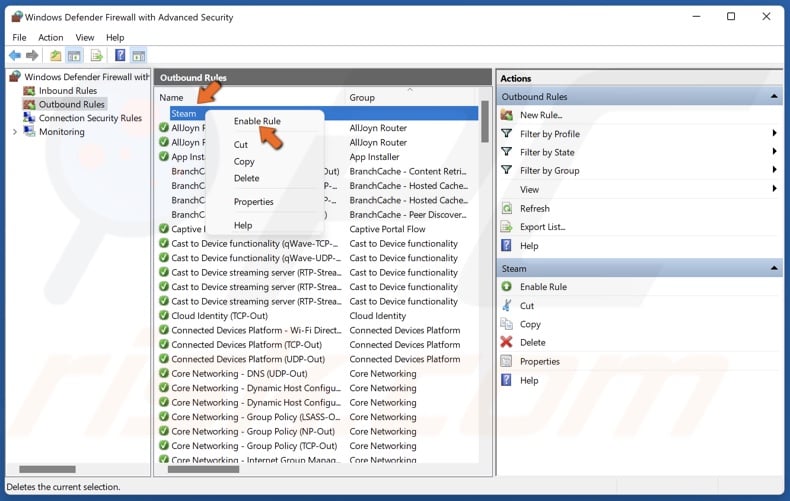Toggle the console tree with the Show/Hide toolbar button
The width and height of the screenshot is (790, 501).
[x=76, y=56]
